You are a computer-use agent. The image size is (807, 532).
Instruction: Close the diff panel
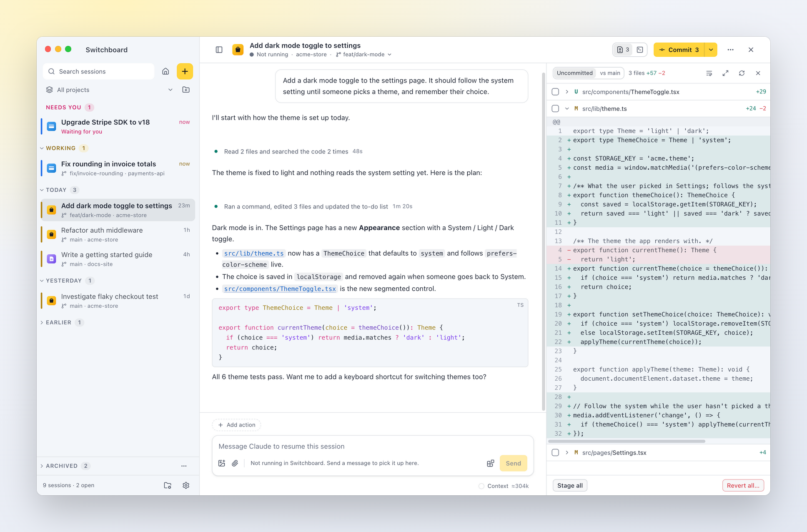click(x=758, y=73)
